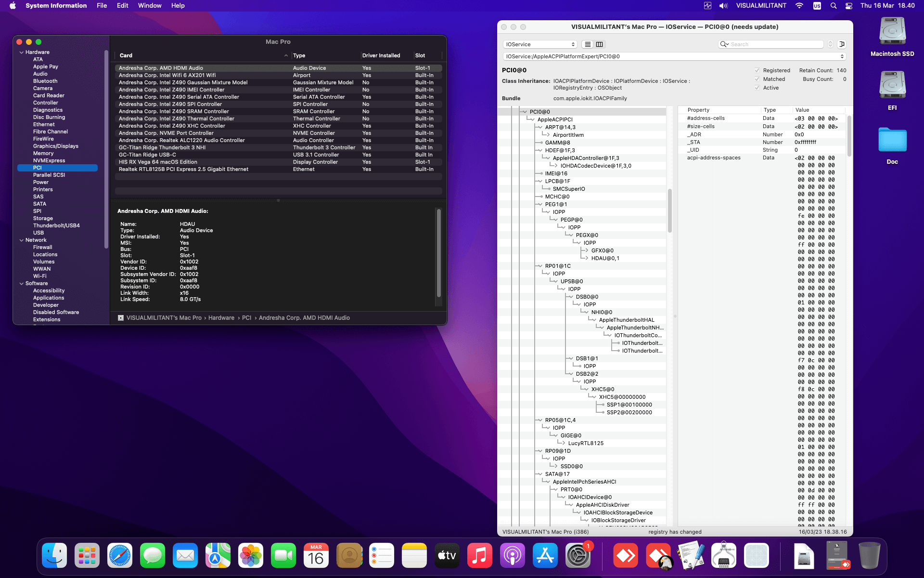The image size is (924, 578).
Task: Open System Preferences in the Dock
Action: [577, 556]
